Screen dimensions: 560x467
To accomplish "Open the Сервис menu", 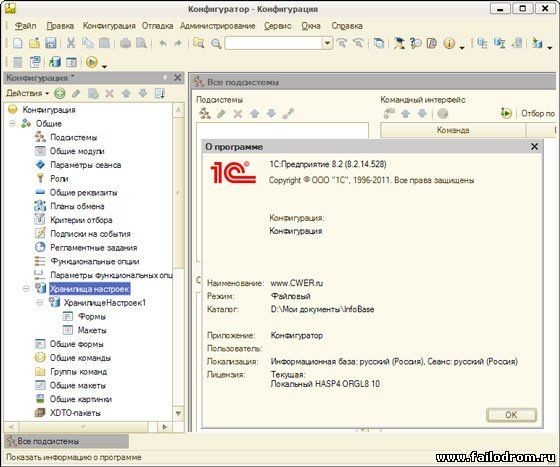I will point(278,26).
